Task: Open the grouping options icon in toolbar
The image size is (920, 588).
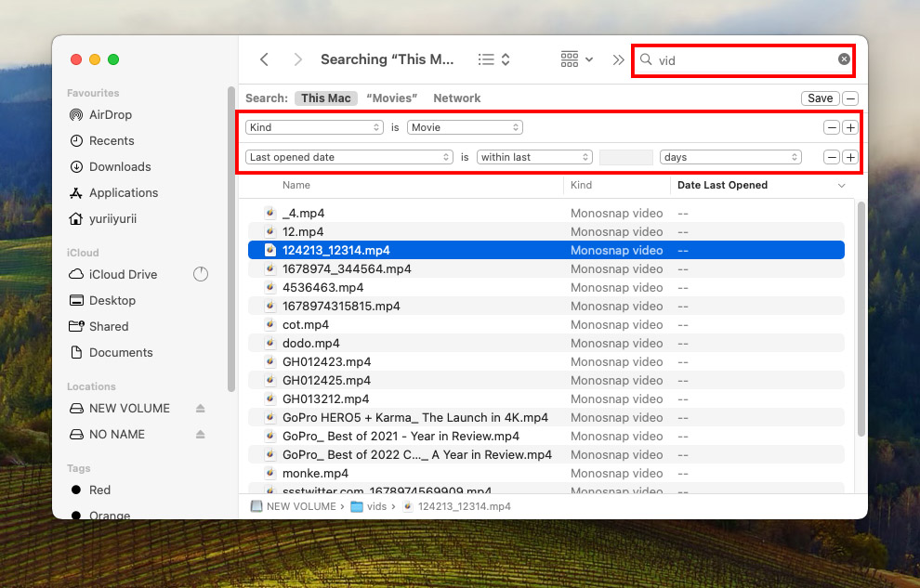Action: click(571, 59)
